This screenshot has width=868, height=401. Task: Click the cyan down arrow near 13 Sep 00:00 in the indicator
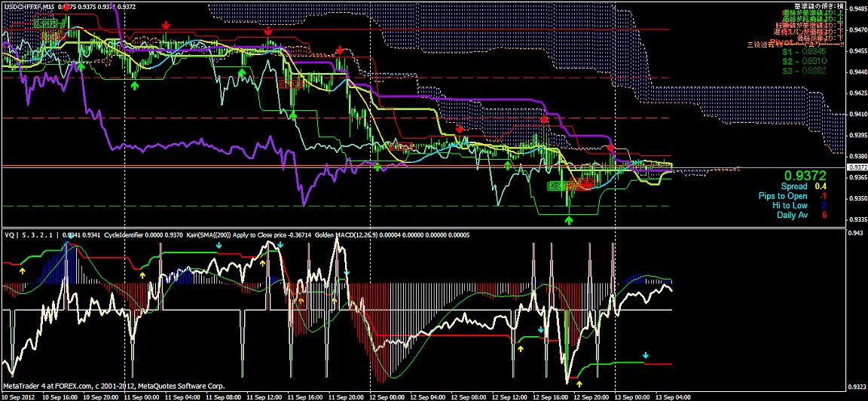pyautogui.click(x=645, y=355)
